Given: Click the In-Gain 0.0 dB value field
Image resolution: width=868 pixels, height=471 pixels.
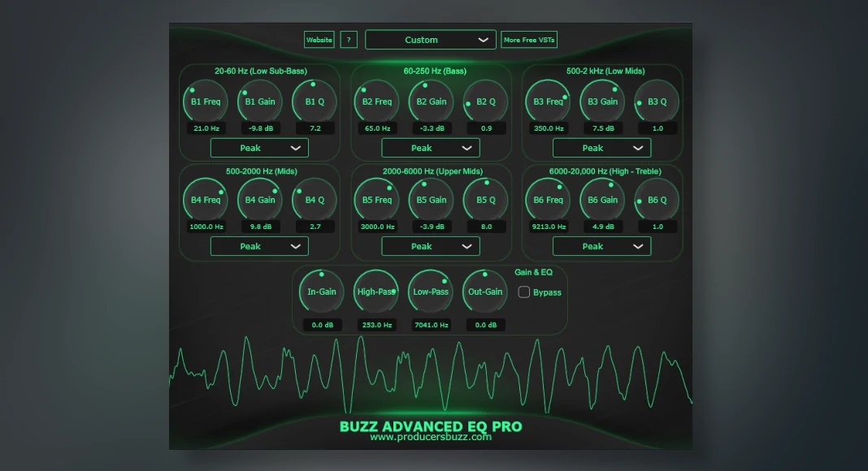Looking at the screenshot, I should (x=322, y=325).
